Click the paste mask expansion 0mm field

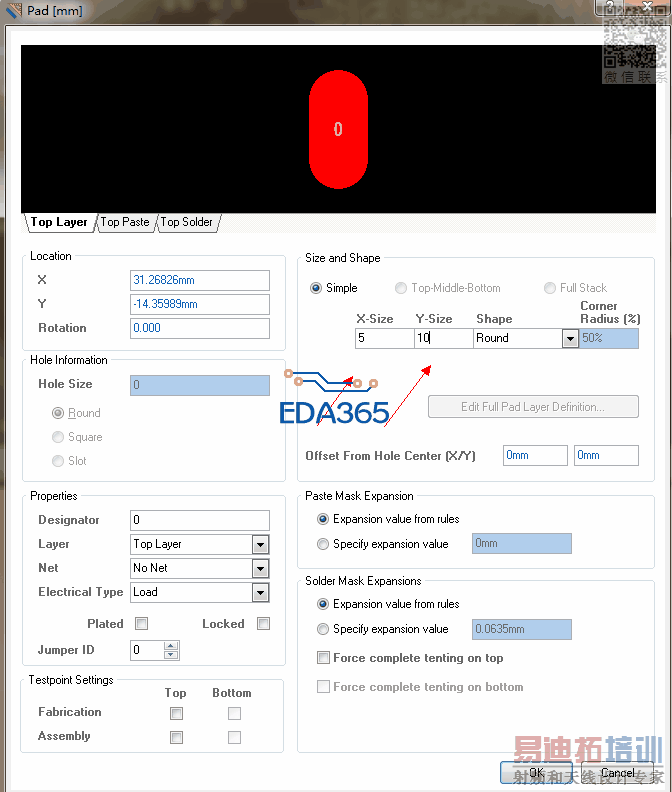pyautogui.click(x=522, y=543)
